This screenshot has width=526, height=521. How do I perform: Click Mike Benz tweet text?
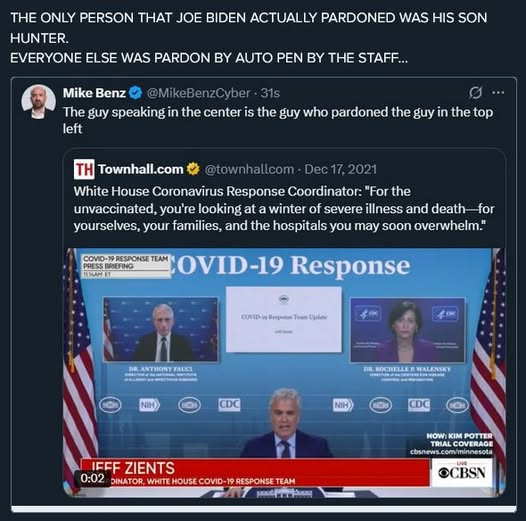click(x=278, y=120)
